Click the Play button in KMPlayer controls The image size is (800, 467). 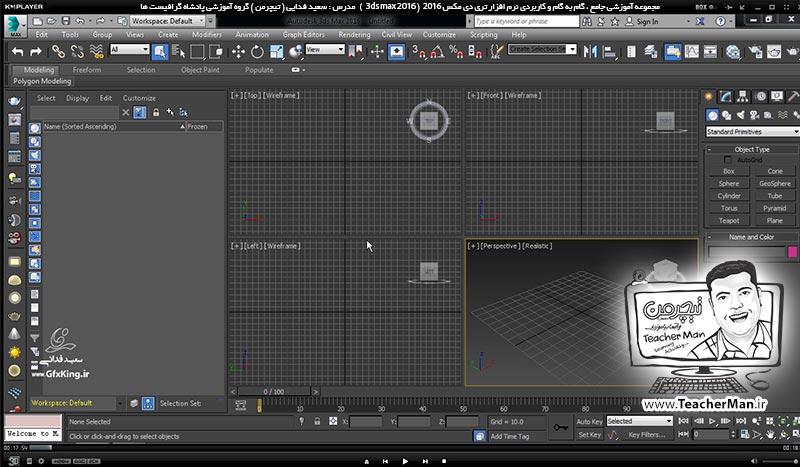(405, 461)
